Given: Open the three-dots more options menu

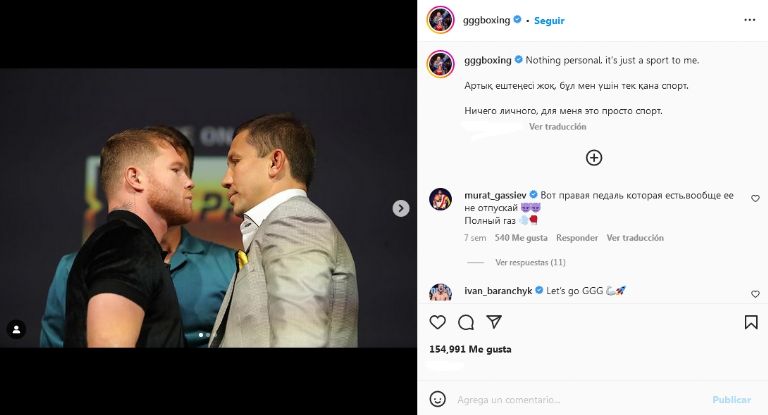Looking at the screenshot, I should pos(750,19).
